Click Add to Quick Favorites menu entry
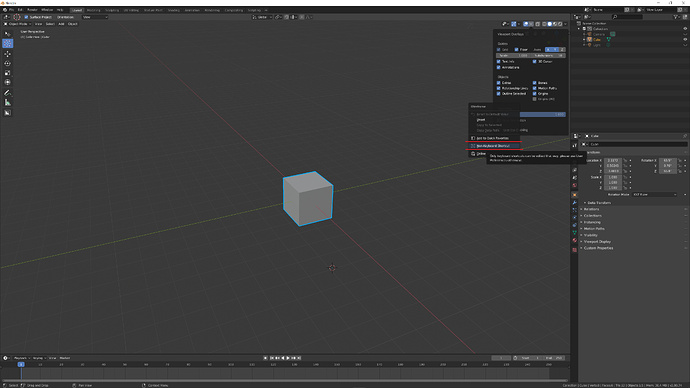 493,138
